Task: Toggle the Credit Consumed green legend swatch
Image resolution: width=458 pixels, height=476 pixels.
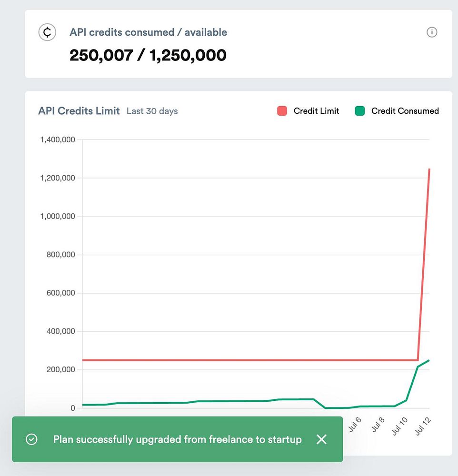Action: 360,111
